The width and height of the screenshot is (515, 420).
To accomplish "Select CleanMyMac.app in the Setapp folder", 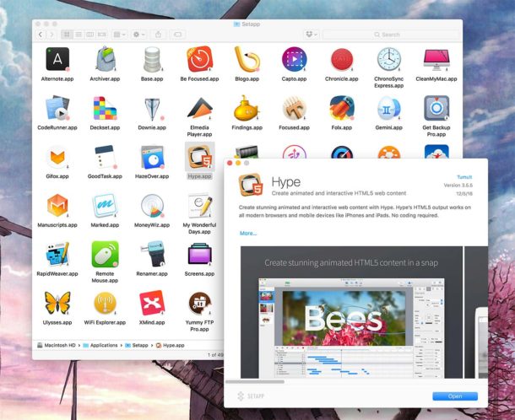I will click(x=436, y=59).
